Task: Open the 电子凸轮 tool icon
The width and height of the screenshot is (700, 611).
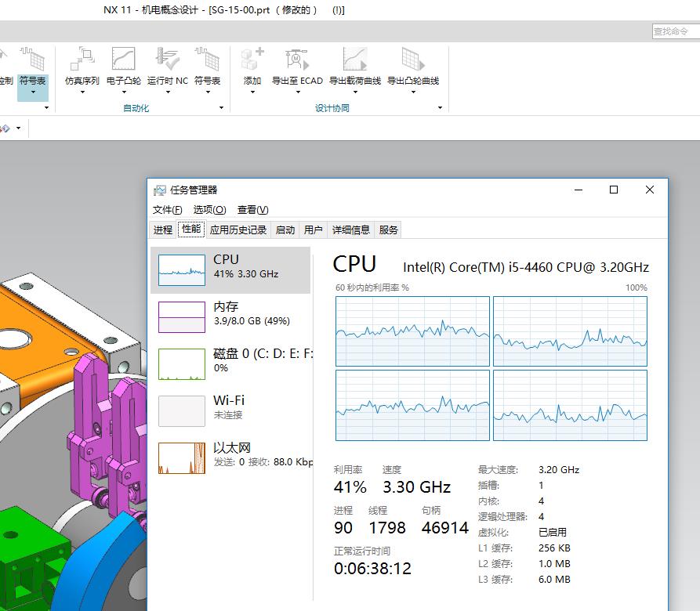Action: click(123, 59)
